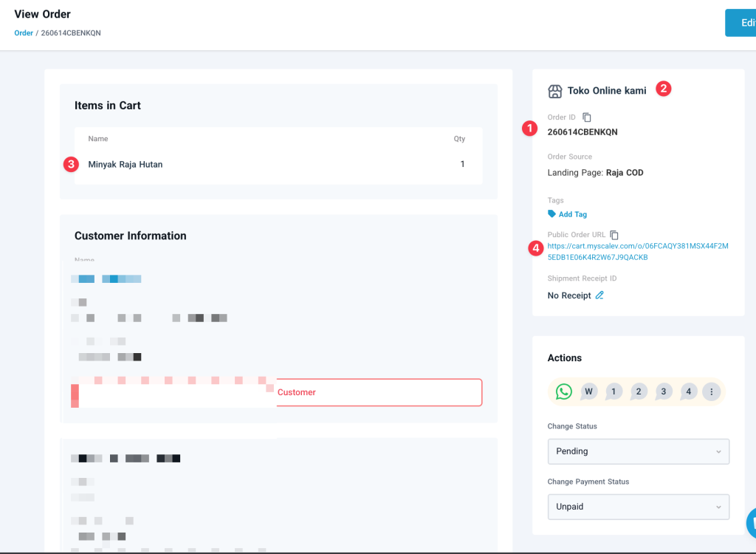The image size is (756, 554).
Task: Click the chat widget bubble at bottom right
Action: 751,523
